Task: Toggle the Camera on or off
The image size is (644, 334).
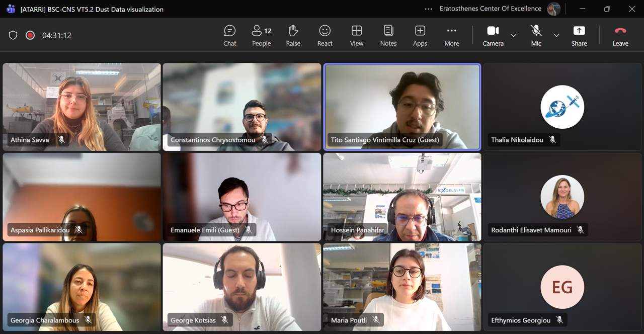Action: point(493,36)
